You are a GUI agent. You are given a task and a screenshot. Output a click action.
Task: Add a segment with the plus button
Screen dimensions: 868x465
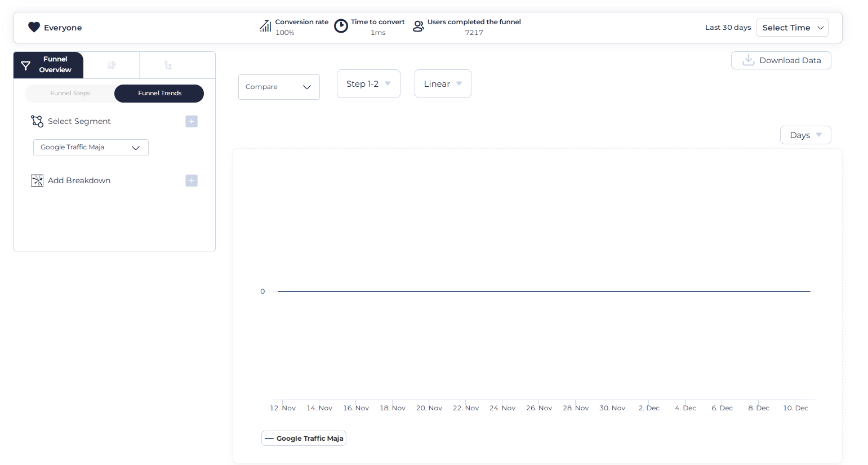(192, 121)
